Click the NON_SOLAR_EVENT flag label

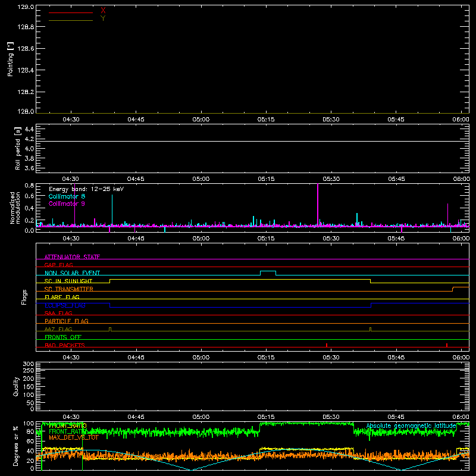point(72,273)
